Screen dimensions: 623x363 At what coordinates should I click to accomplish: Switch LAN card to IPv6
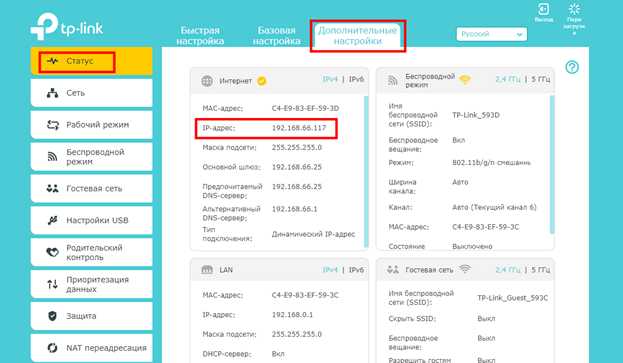click(356, 270)
